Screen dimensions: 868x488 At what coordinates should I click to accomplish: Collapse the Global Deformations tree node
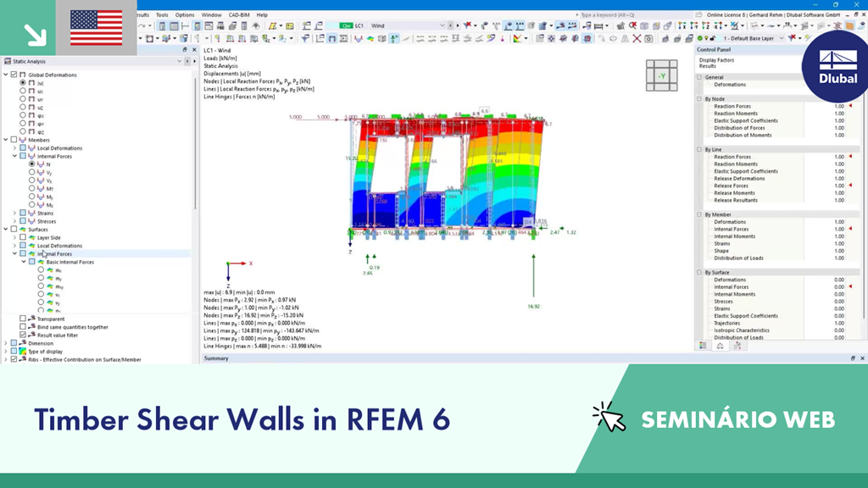click(x=6, y=75)
